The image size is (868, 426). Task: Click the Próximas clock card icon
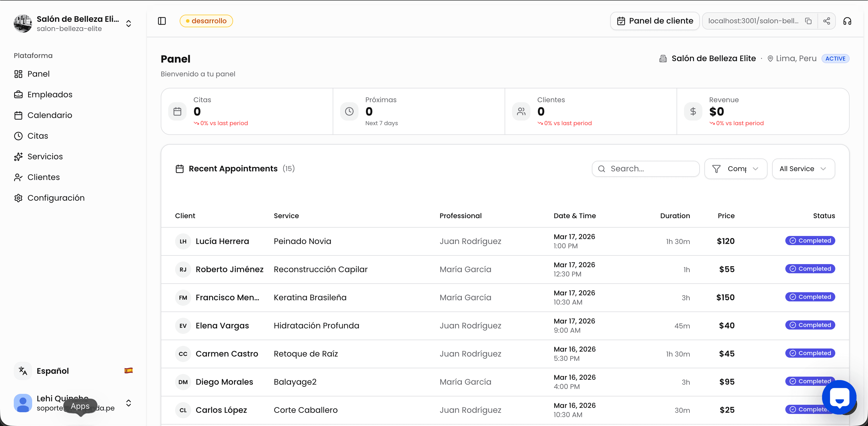click(x=349, y=112)
